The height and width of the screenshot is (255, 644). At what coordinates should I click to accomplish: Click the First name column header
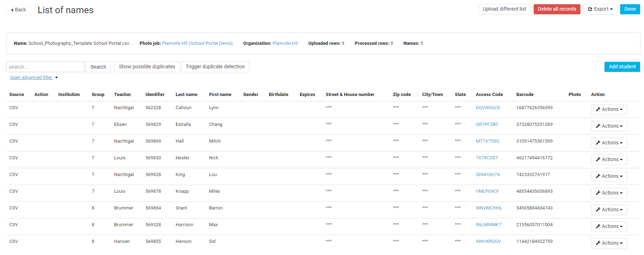(220, 95)
